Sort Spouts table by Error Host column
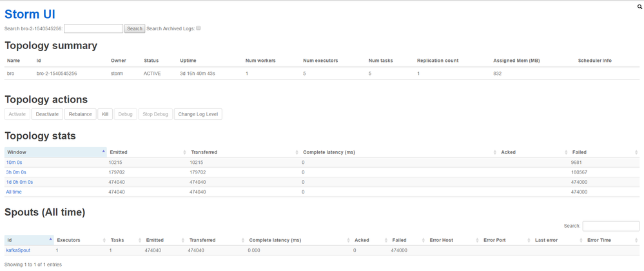This screenshot has height=271, width=644. tap(453, 240)
